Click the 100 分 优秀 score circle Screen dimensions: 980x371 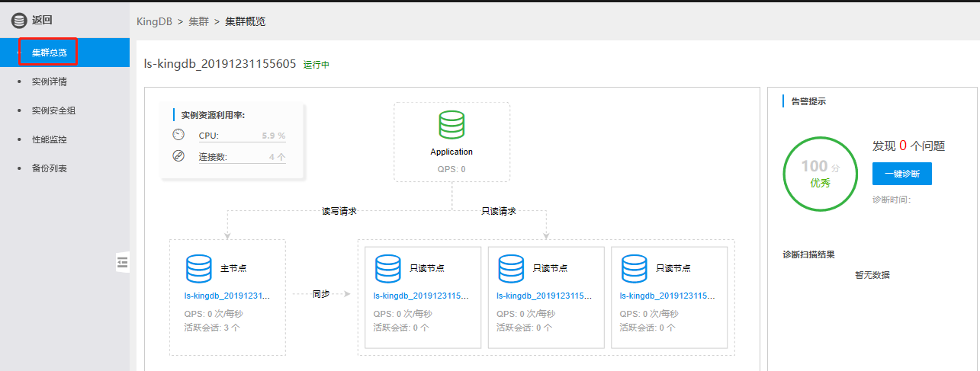[821, 174]
